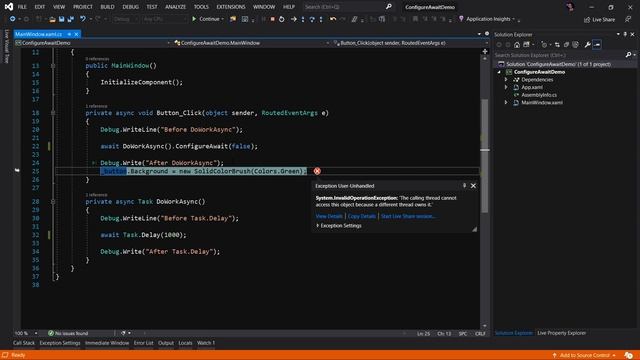Click the user account avatar
The width and height of the screenshot is (640, 360).
570,7
